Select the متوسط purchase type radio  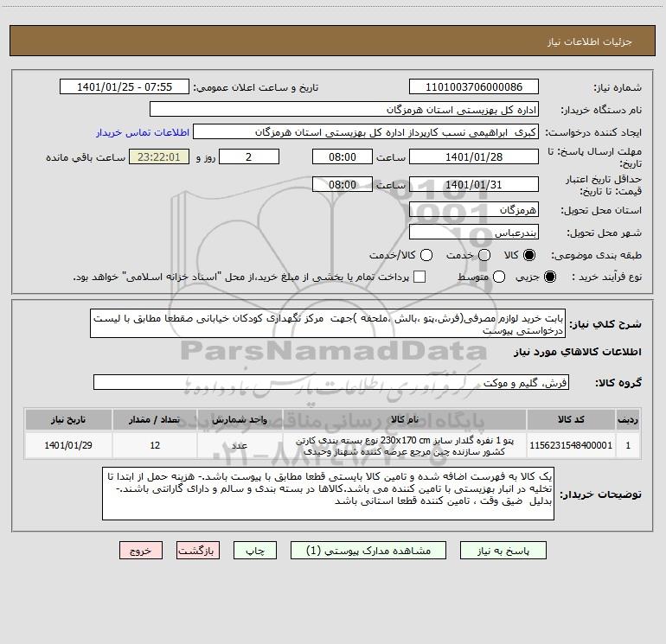[499, 277]
